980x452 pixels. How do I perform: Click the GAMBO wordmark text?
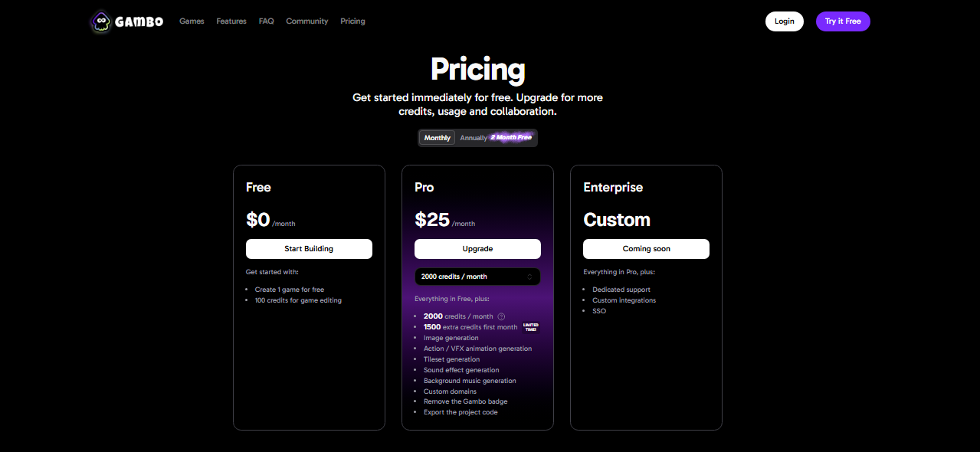(139, 22)
